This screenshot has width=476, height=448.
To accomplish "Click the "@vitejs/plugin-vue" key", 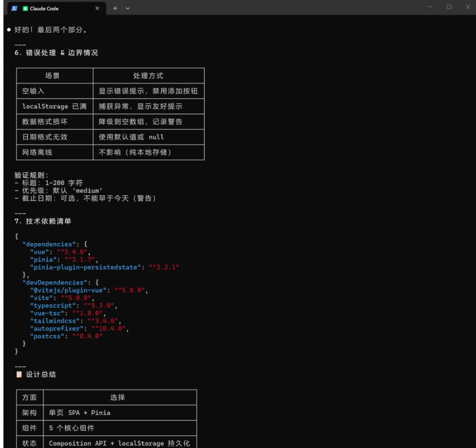I will tap(68, 290).
